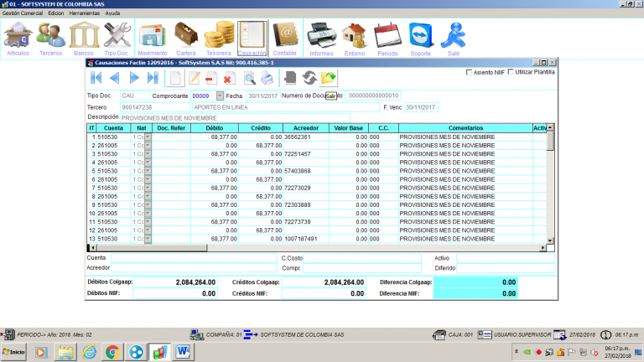Open Nat dropdown in row 4
Viewport: 644px width, 362px height.
[148, 163]
